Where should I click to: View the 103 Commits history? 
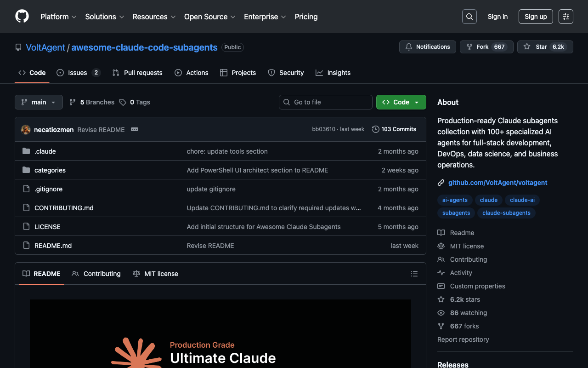click(x=394, y=129)
